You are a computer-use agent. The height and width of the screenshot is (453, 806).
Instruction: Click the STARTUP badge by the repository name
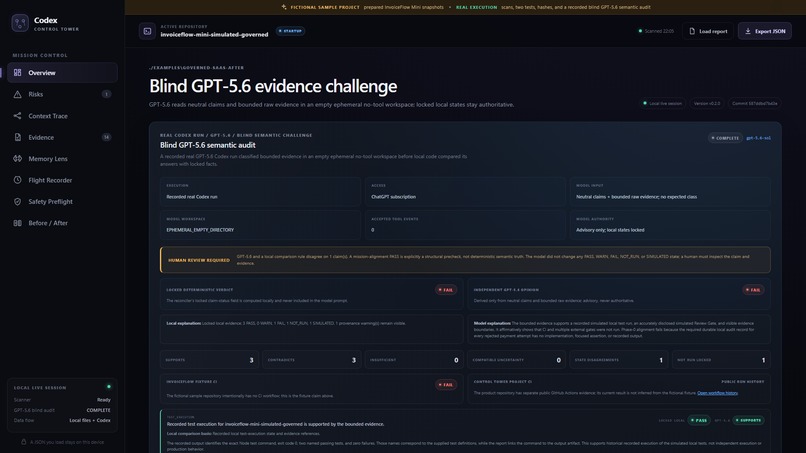click(290, 31)
